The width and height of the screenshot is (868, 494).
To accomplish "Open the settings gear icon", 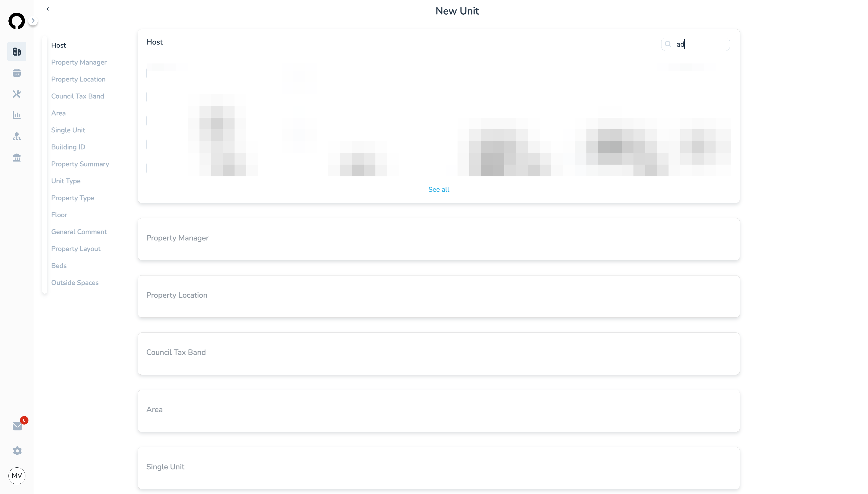I will coord(17,451).
